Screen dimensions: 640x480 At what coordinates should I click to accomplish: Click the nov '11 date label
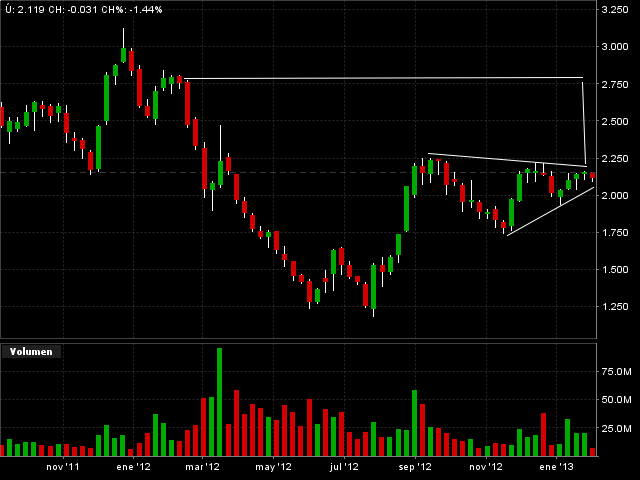[x=63, y=467]
